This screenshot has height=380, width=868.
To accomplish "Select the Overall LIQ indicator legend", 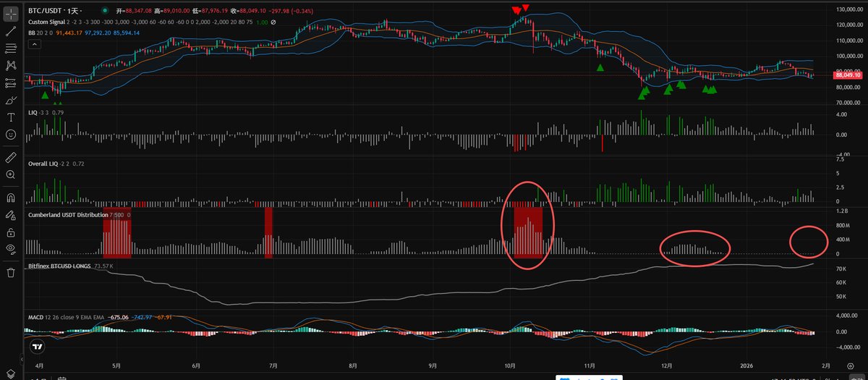I will point(43,164).
